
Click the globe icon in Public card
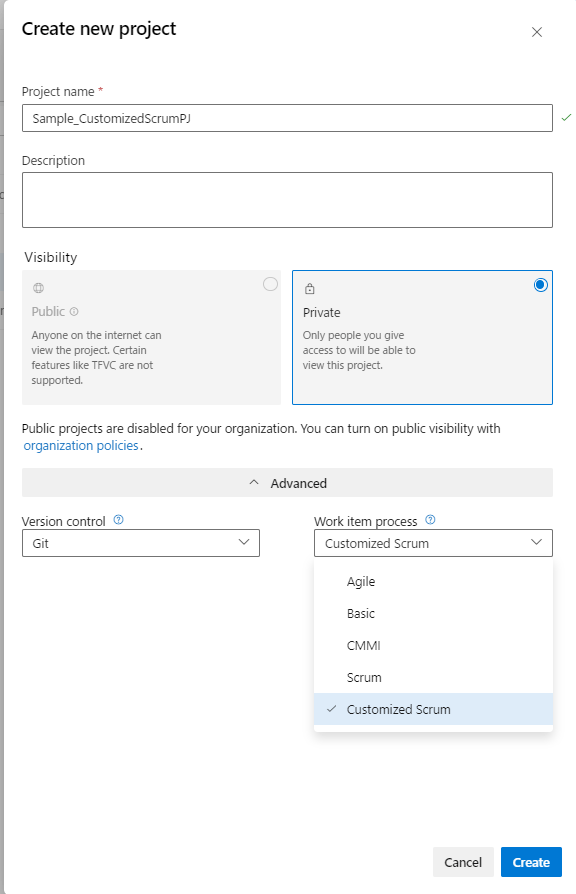coord(38,288)
